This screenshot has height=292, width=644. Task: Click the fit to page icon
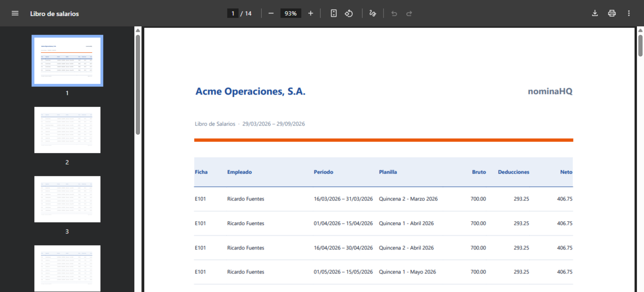pos(334,13)
